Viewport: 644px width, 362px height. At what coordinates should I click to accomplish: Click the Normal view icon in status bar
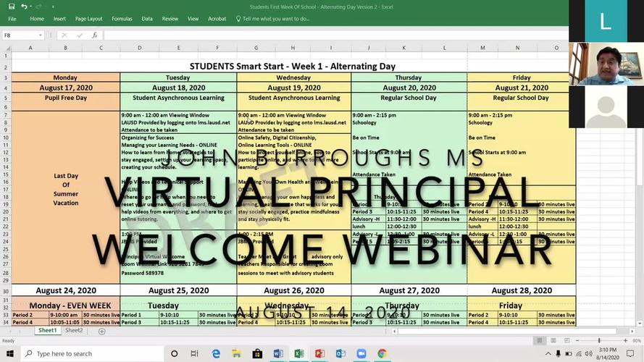(x=539, y=340)
